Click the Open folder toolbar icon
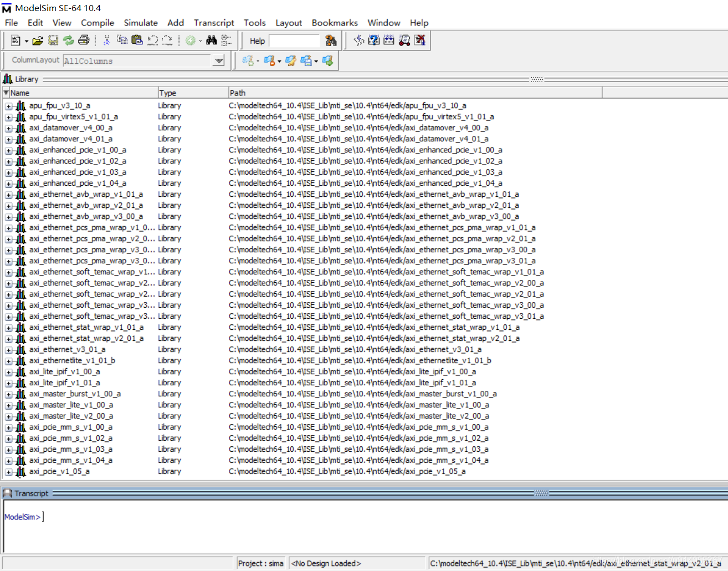728x571 pixels. (38, 40)
